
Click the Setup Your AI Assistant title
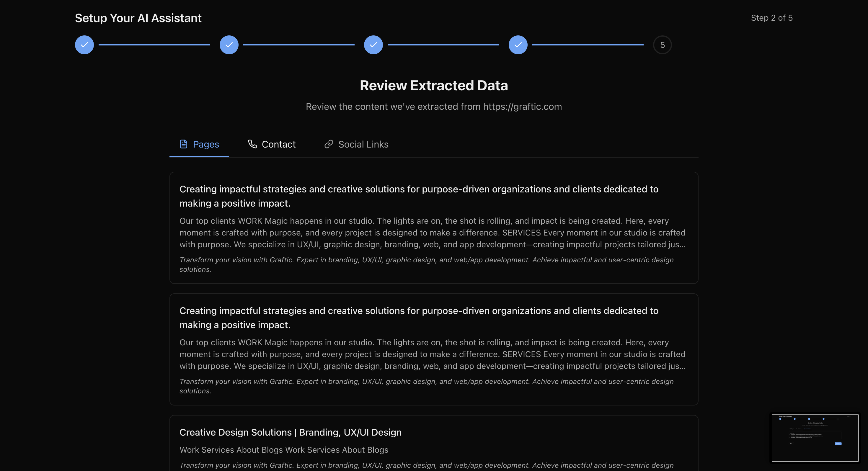click(138, 18)
